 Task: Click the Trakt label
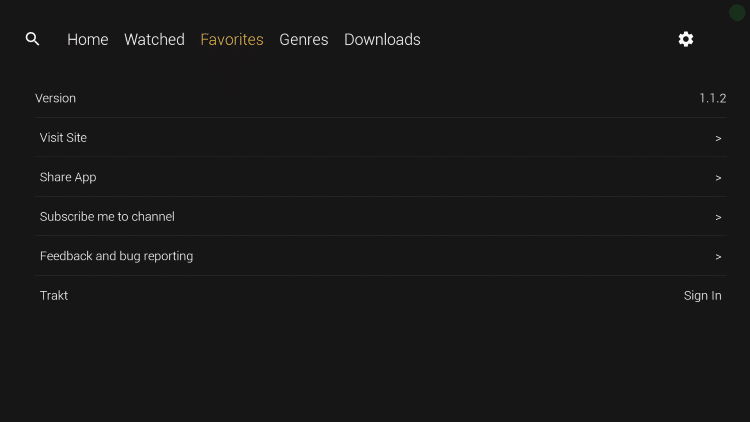click(x=54, y=296)
